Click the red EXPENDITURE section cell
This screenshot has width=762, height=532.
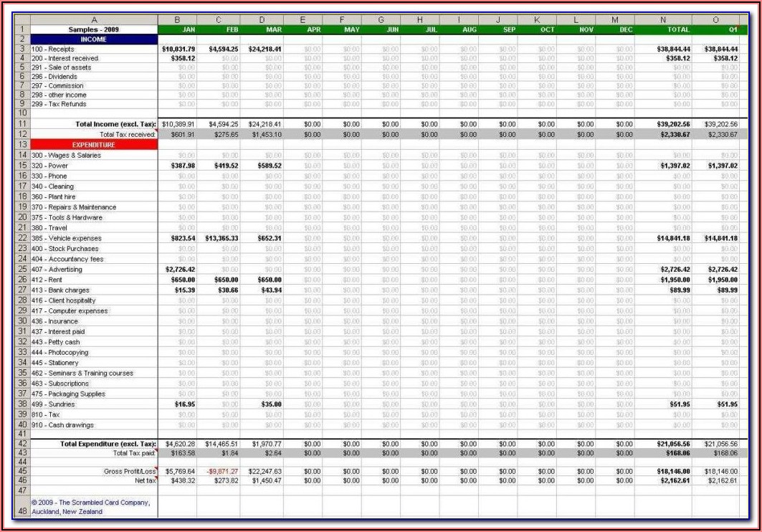click(94, 145)
